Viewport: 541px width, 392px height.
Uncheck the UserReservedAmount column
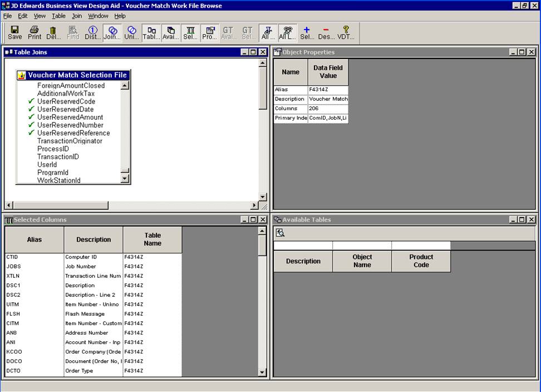31,117
